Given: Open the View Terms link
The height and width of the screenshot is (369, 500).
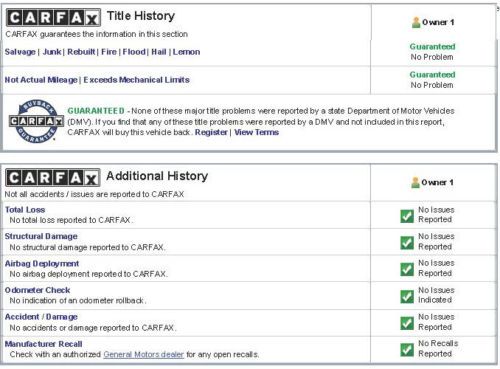Looking at the screenshot, I should (256, 132).
